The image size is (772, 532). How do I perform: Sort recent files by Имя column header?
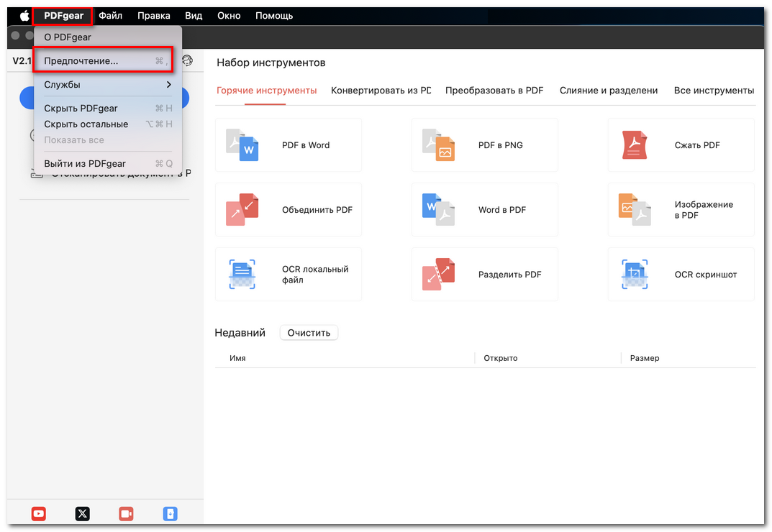[x=237, y=358]
